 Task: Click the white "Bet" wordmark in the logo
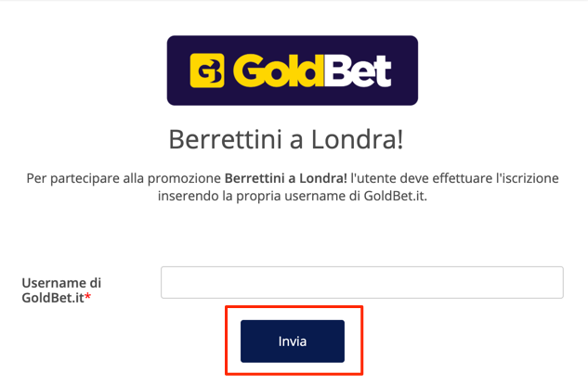[359, 71]
